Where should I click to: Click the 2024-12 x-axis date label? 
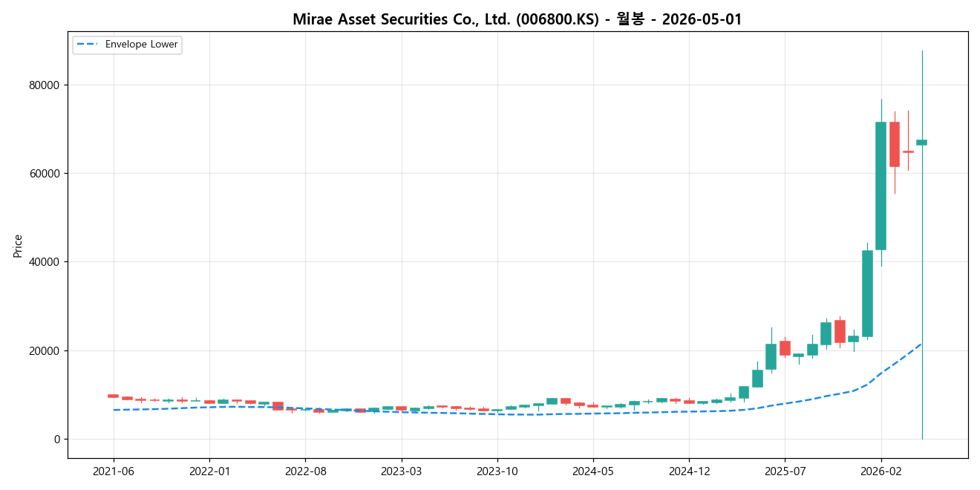click(x=689, y=471)
